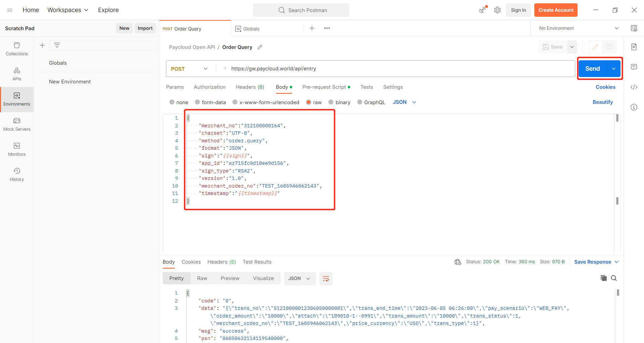Click the satellite sync status icon
644x343 pixels.
pyautogui.click(x=483, y=10)
